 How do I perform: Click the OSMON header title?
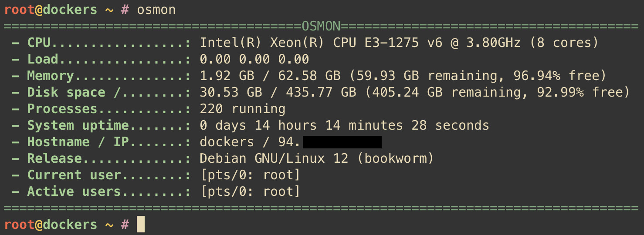pos(321,26)
